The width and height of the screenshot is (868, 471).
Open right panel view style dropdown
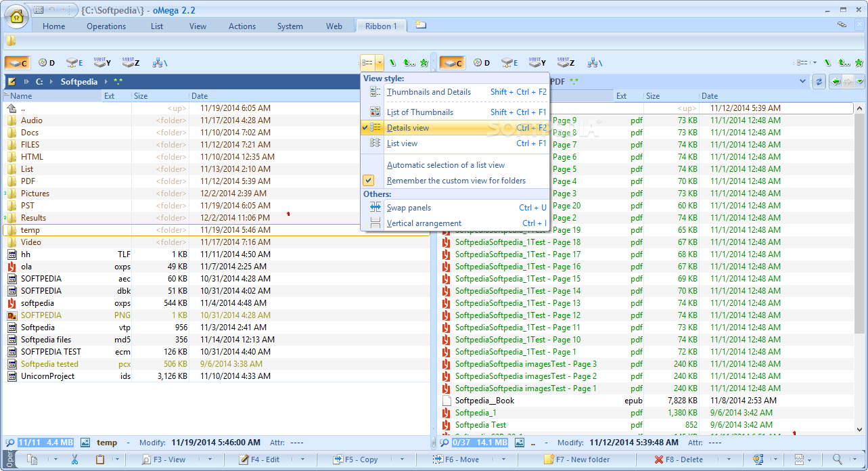tap(815, 63)
